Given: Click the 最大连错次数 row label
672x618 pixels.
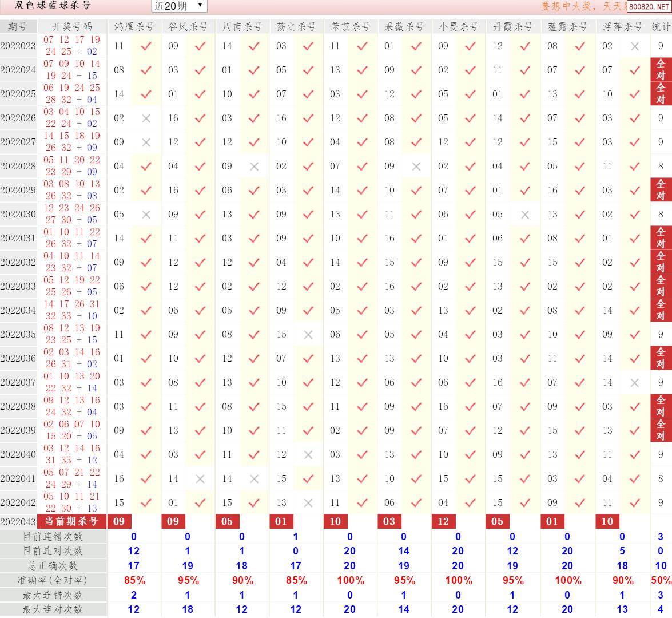Looking at the screenshot, I should (x=53, y=595).
